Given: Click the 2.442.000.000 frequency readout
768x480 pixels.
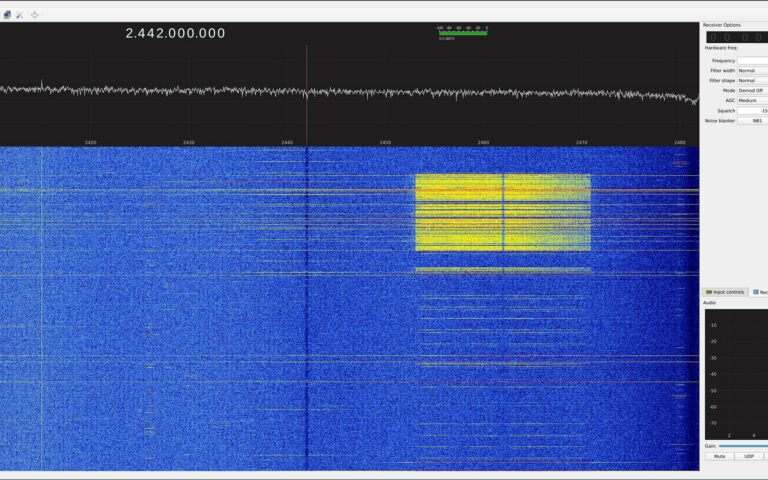Looking at the screenshot, I should coord(175,33).
